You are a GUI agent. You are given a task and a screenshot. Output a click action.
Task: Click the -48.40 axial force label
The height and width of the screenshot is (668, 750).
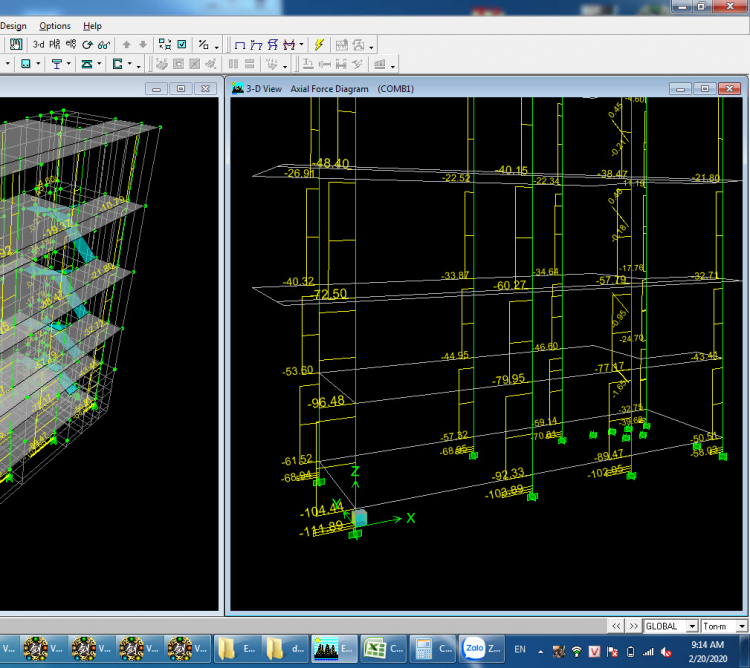[x=333, y=164]
